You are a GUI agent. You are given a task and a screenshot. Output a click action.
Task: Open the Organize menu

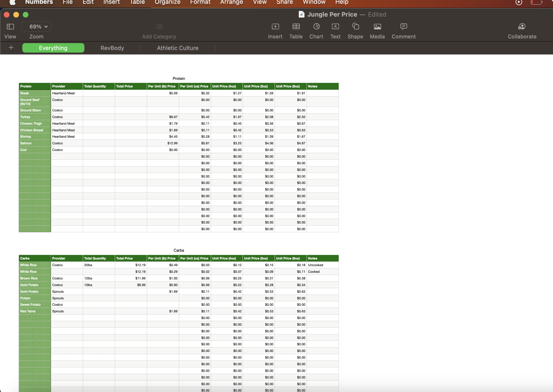(x=167, y=2)
